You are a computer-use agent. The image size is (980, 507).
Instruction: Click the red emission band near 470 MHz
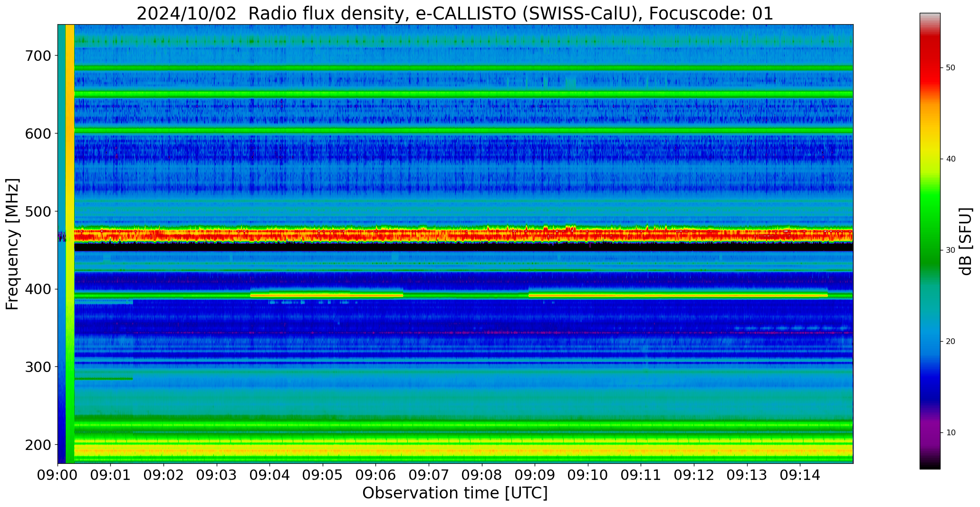[463, 235]
